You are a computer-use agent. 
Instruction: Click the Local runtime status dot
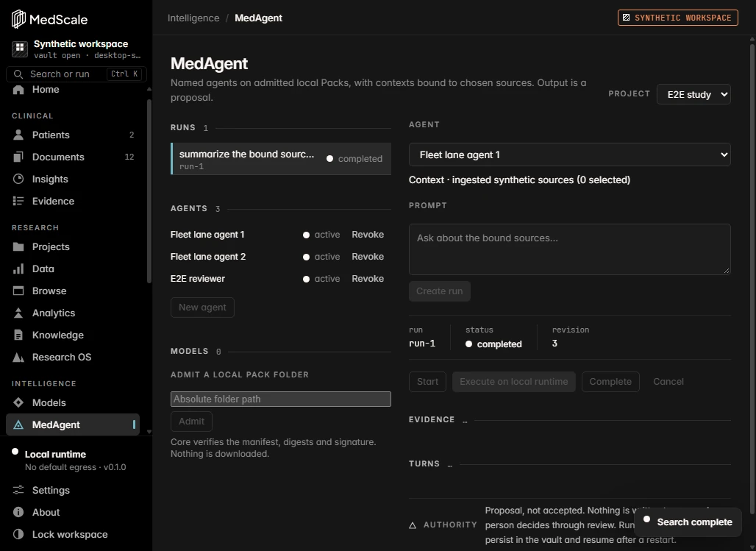point(15,452)
